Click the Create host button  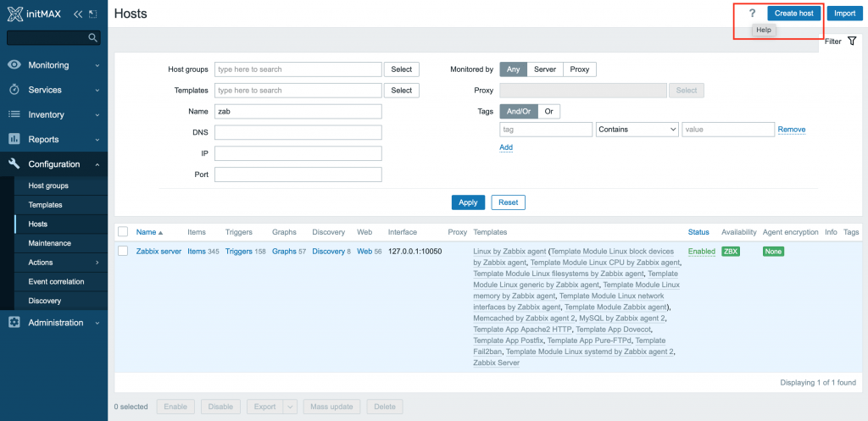pos(794,14)
